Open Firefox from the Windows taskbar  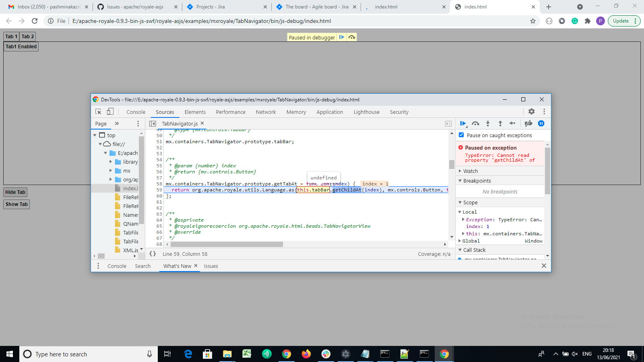(306, 354)
